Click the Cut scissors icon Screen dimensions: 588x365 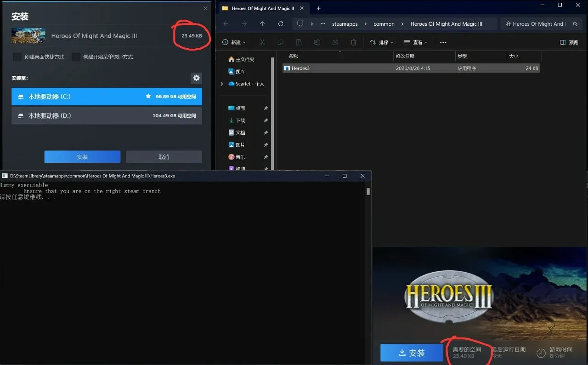(x=262, y=42)
